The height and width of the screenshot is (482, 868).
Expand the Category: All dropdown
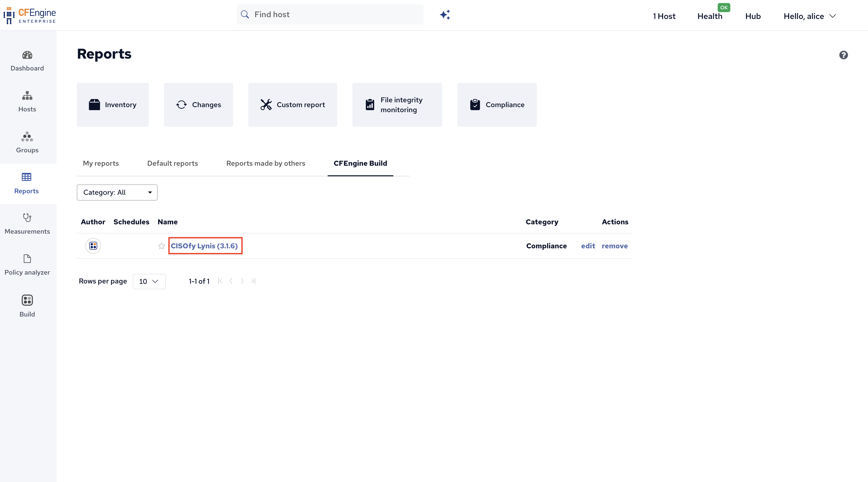117,192
